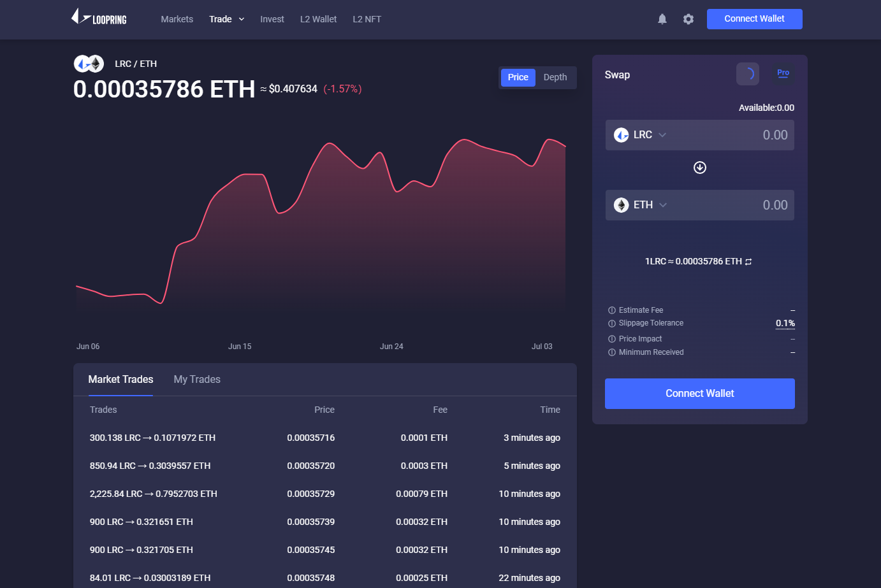The image size is (881, 588).
Task: Click the 850.94 LRC trade row
Action: tap(325, 466)
